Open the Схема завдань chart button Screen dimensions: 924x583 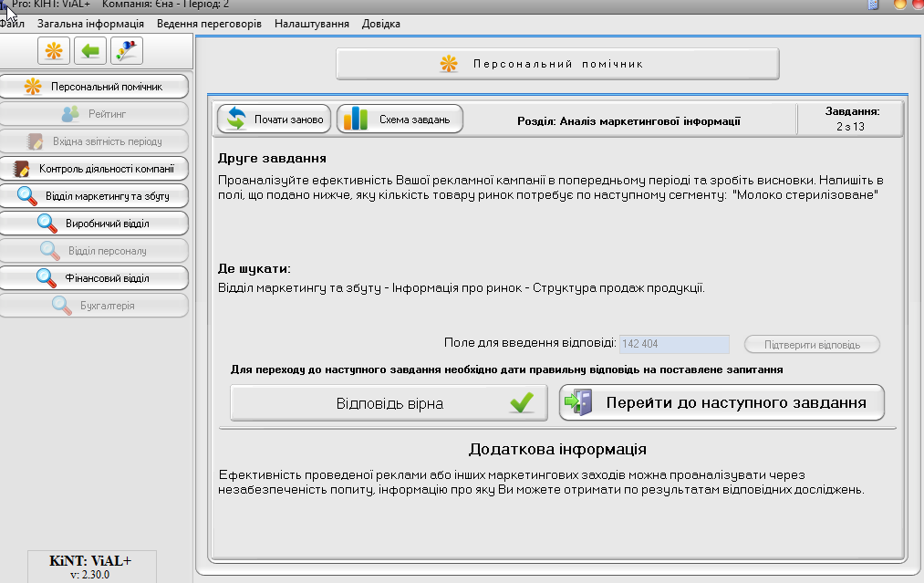400,120
